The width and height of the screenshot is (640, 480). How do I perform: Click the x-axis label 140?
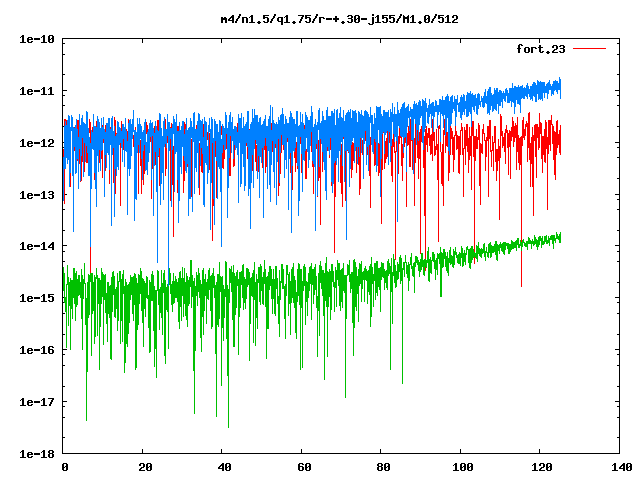pos(621,467)
